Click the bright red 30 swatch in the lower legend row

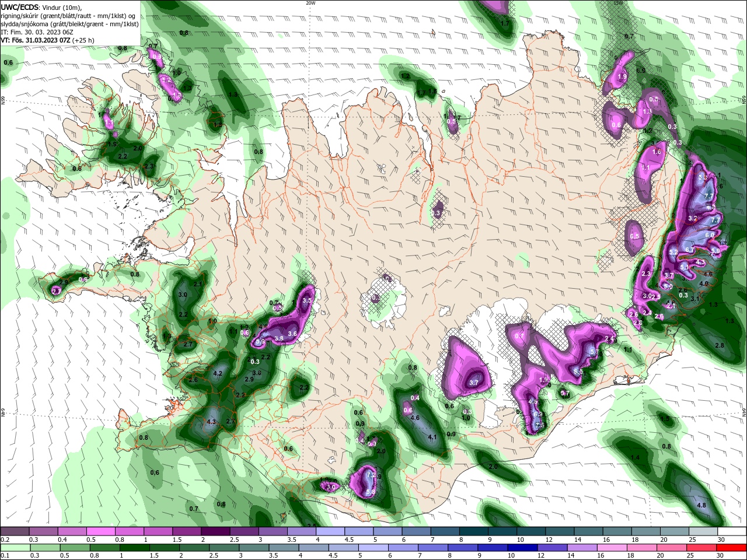click(x=732, y=548)
